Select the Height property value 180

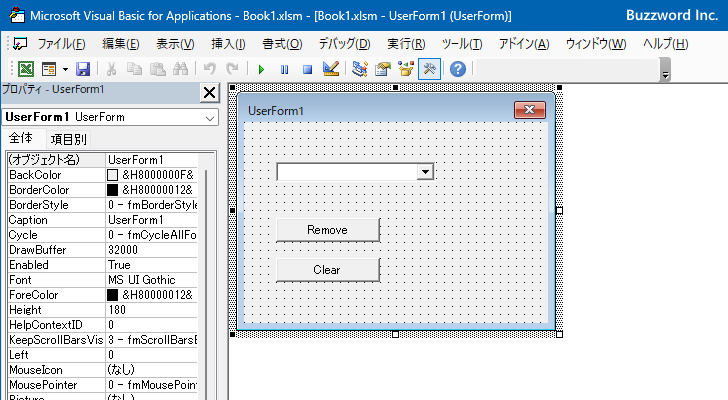[x=151, y=310]
